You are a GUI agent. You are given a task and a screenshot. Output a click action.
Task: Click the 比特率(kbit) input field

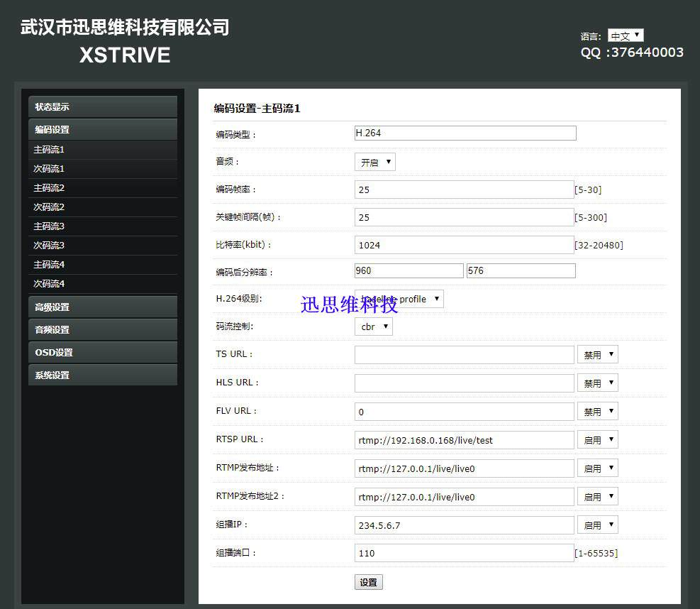pyautogui.click(x=465, y=245)
